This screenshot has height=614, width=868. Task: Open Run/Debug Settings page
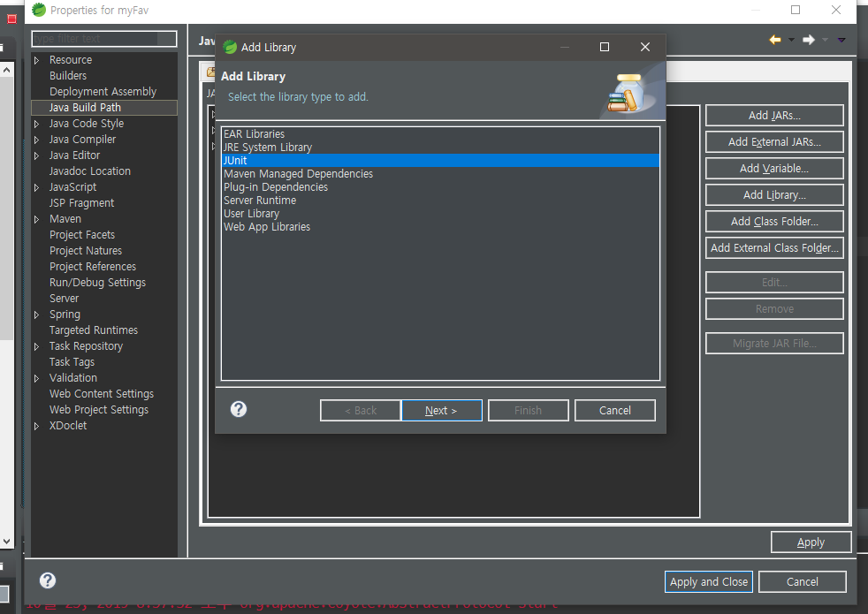pyautogui.click(x=97, y=283)
